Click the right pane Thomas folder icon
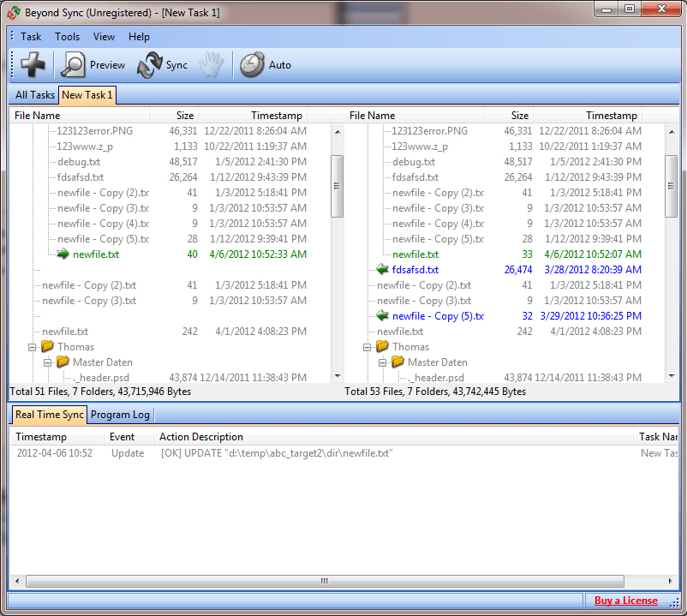The height and width of the screenshot is (616, 687). 382,346
